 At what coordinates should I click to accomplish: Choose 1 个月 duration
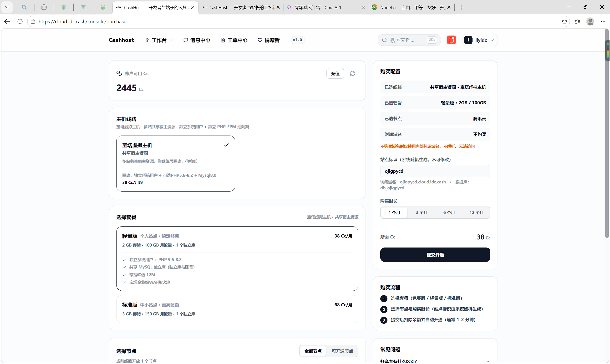click(x=394, y=212)
